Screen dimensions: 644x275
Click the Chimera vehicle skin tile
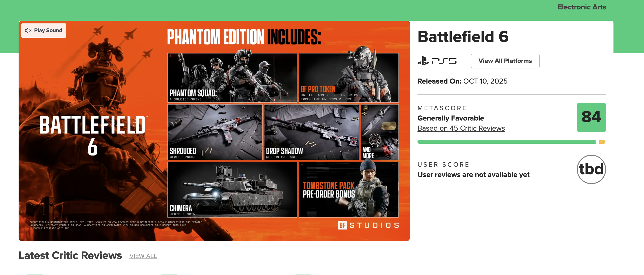(x=232, y=190)
